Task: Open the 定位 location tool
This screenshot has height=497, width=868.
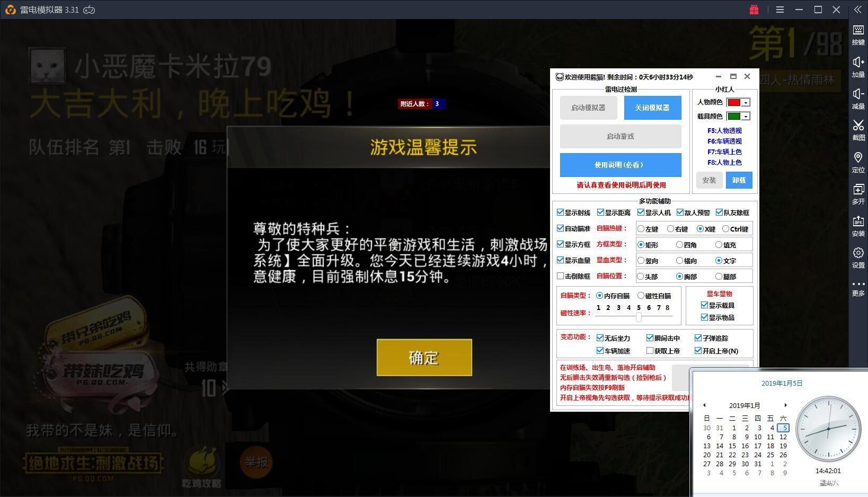Action: [858, 163]
